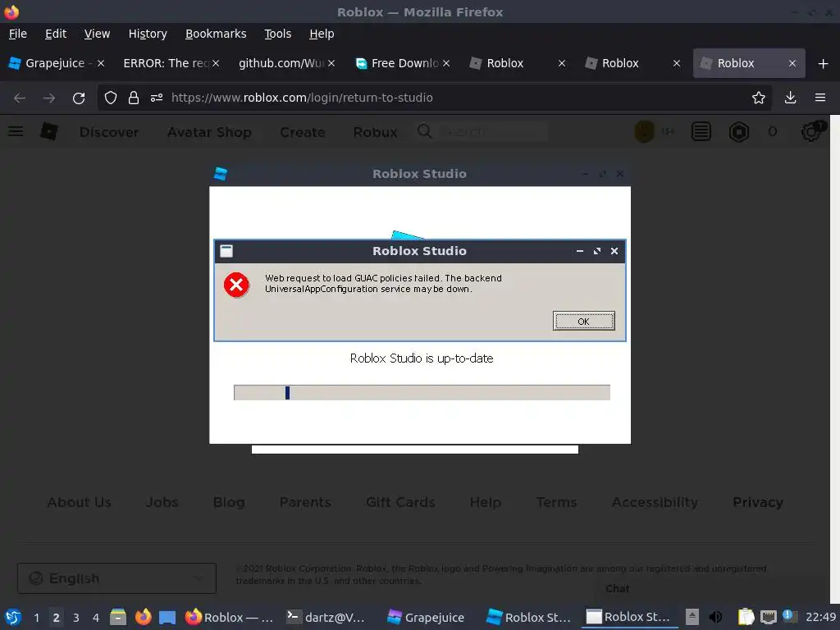This screenshot has height=630, width=840.
Task: Open the Roblox site navigation hamburger menu
Action: pyautogui.click(x=16, y=131)
